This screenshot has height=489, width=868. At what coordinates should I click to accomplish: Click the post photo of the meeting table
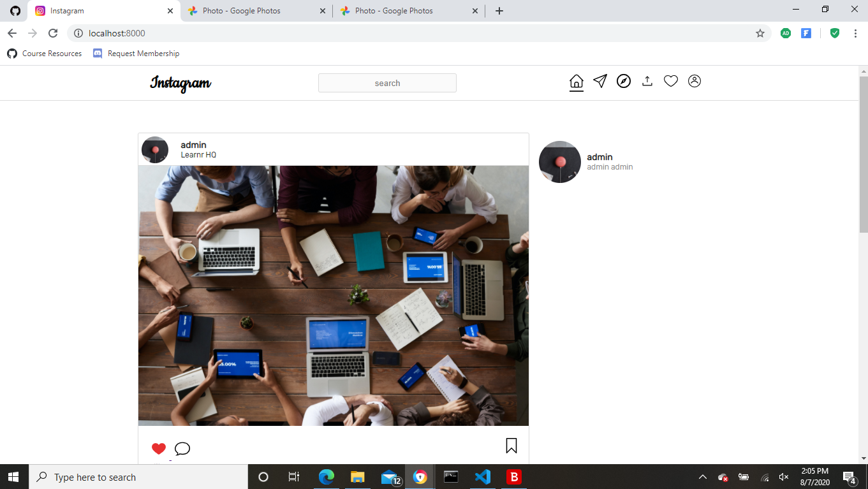point(334,296)
